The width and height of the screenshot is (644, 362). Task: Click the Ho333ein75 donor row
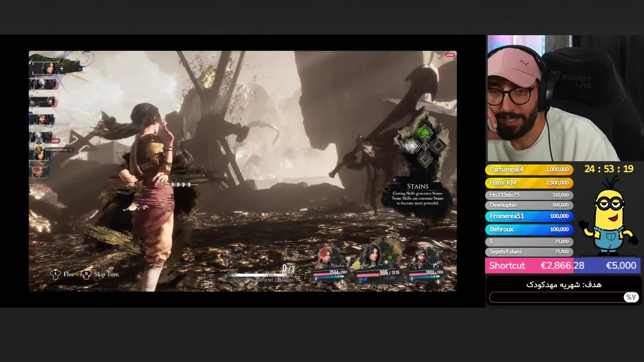point(529,195)
